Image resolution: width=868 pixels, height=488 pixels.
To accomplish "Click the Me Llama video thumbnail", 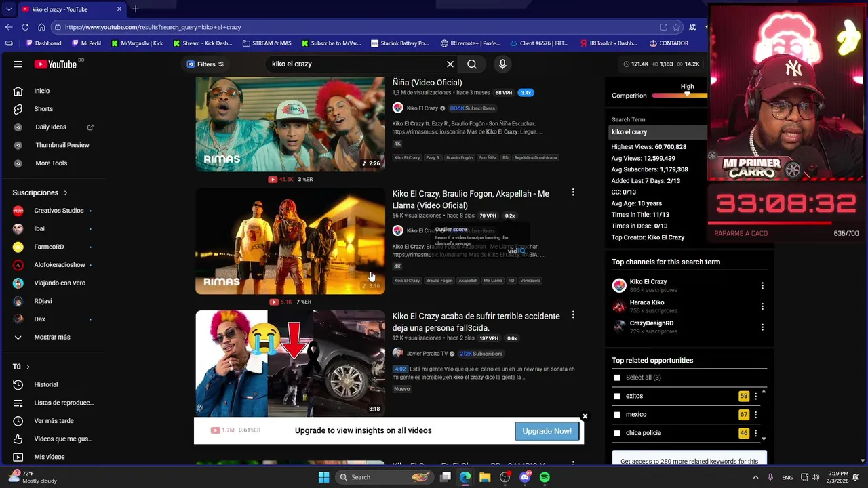I will tap(290, 241).
